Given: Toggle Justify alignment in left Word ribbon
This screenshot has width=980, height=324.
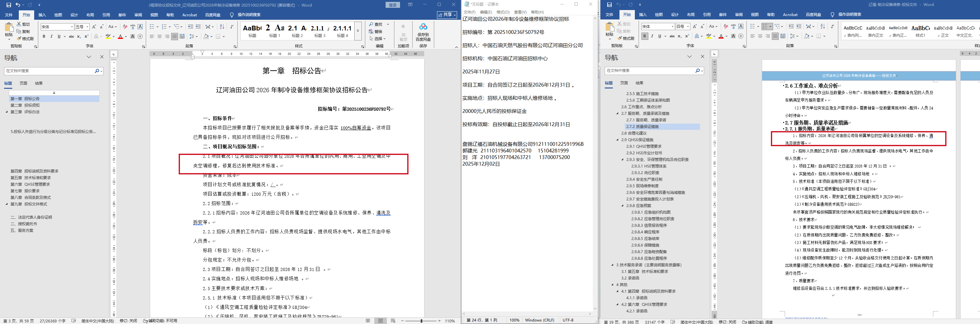Looking at the screenshot, I should pos(174,37).
